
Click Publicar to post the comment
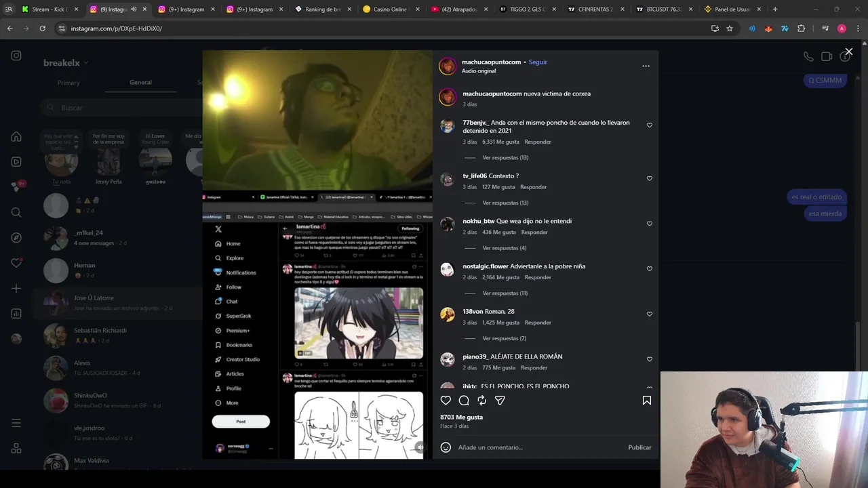pyautogui.click(x=639, y=447)
